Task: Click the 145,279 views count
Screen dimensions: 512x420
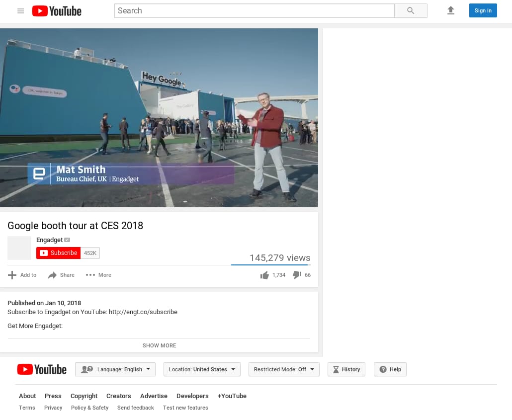Action: click(x=280, y=257)
